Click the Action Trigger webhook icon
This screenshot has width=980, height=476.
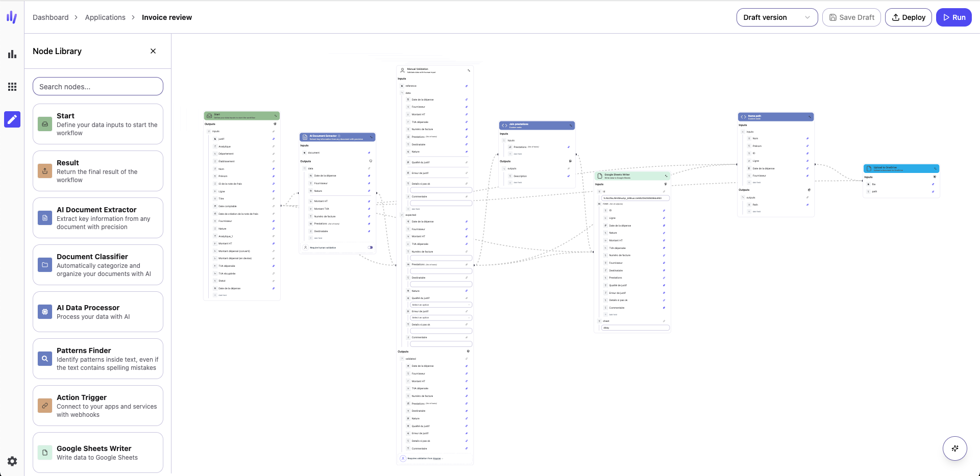pyautogui.click(x=44, y=406)
